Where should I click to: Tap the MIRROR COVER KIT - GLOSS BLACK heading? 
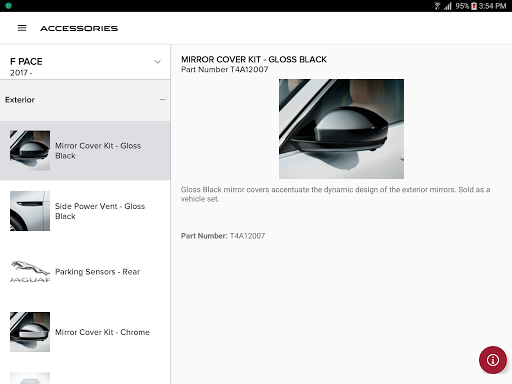coord(254,59)
